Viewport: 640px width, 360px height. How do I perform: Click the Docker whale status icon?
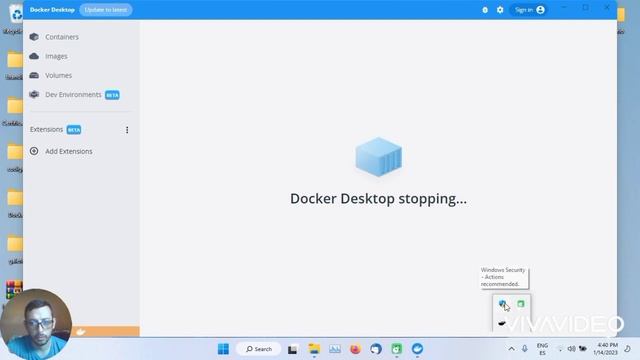point(81,331)
